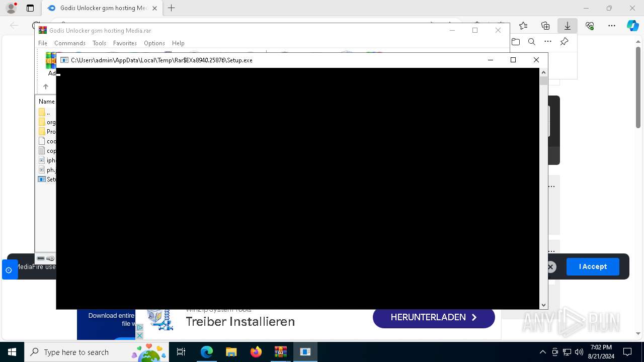This screenshot has height=362, width=644.
Task: Select the 'iph' file in WinRAR list
Action: pyautogui.click(x=47, y=160)
